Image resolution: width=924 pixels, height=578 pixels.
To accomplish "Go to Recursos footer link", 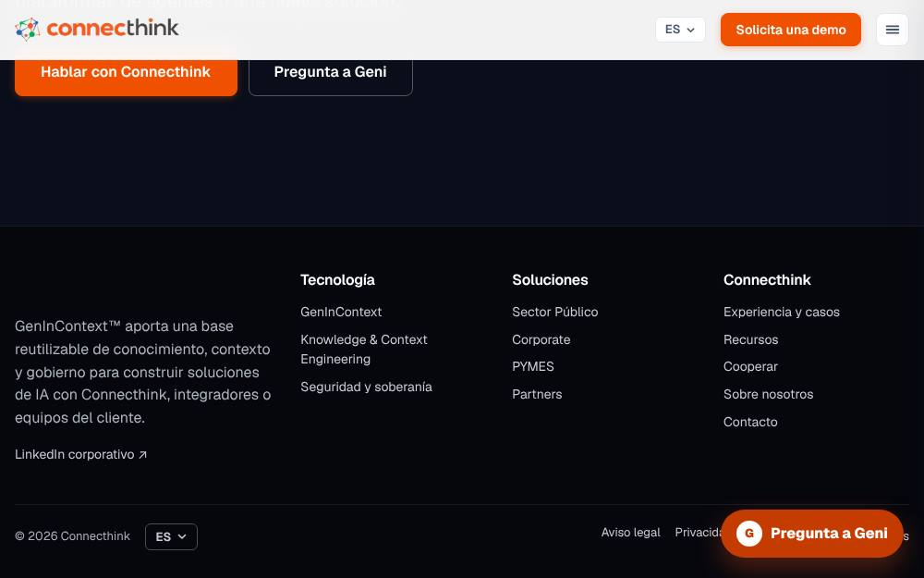I will coord(750,339).
